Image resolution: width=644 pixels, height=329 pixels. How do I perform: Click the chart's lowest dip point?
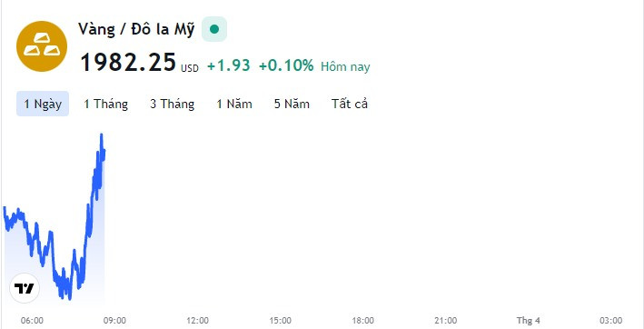(69, 298)
